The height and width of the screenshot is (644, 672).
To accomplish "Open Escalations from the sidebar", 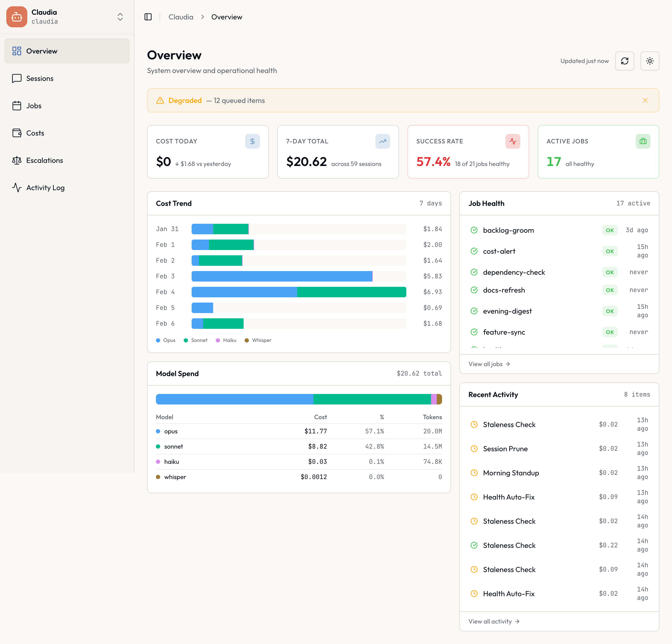I will click(x=45, y=160).
